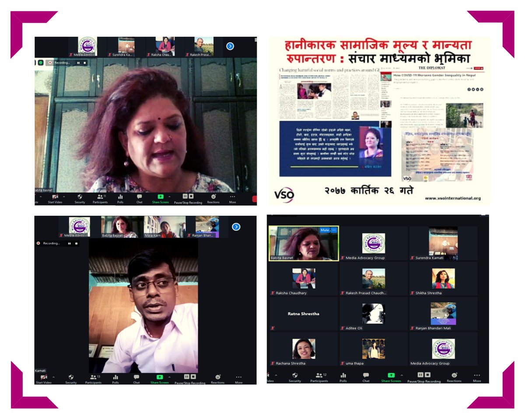The image size is (525, 420).
Task: Click the toolbar stop-recording icon in the Babita window
Action: click(192, 196)
